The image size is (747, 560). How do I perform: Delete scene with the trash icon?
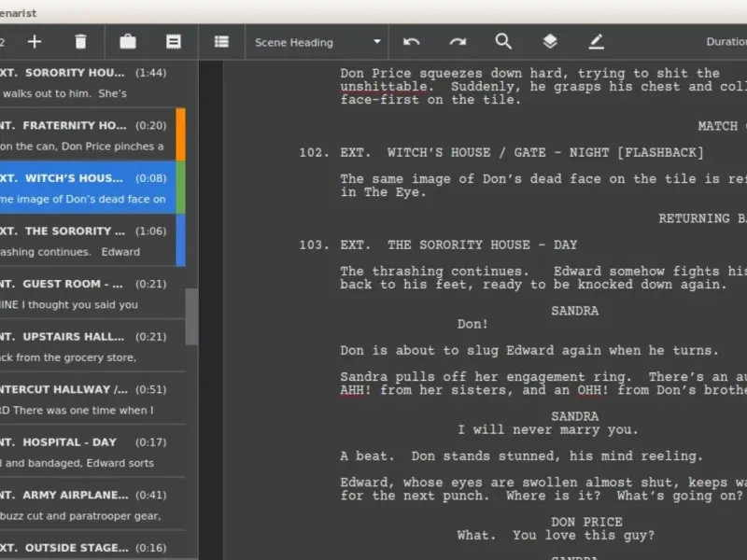point(80,42)
